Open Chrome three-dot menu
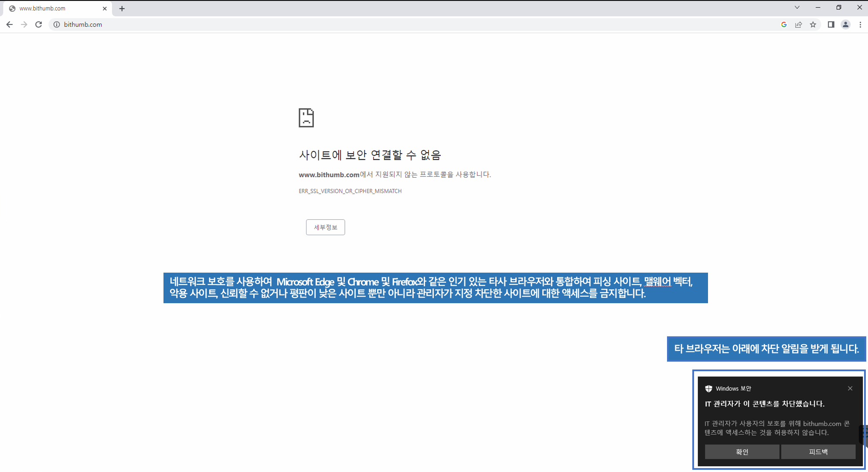This screenshot has height=472, width=868. 860,24
